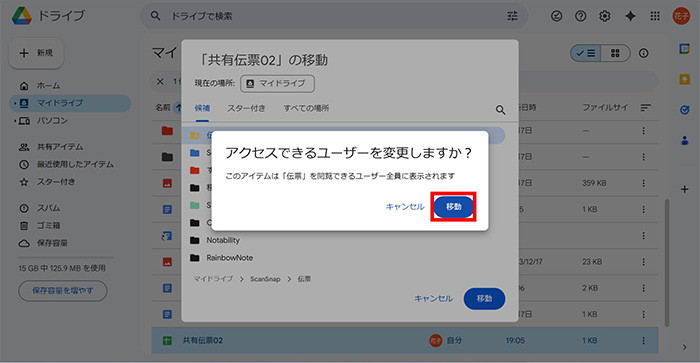This screenshot has height=363, width=700.
Task: Show details info icon
Action: [643, 53]
